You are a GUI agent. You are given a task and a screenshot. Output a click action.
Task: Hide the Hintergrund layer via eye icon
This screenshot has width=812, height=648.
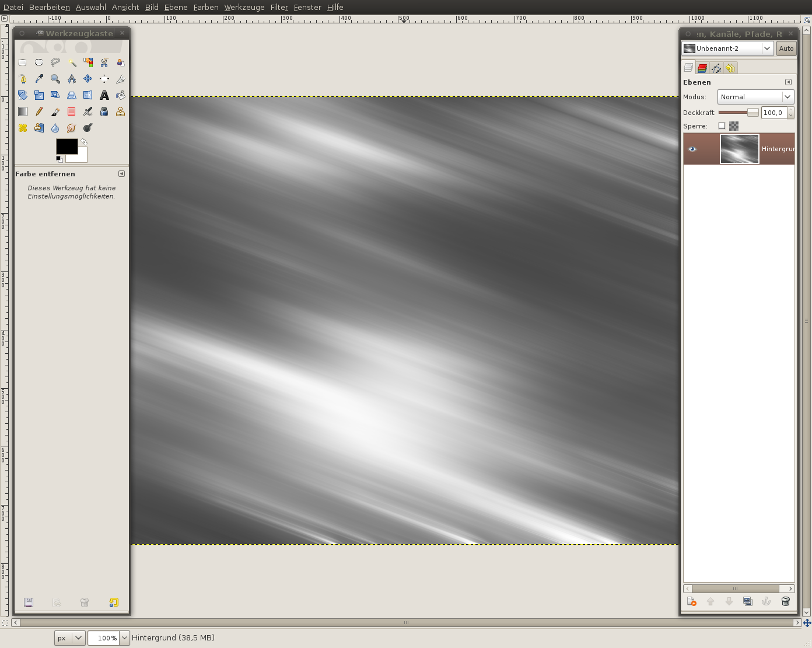click(x=692, y=149)
